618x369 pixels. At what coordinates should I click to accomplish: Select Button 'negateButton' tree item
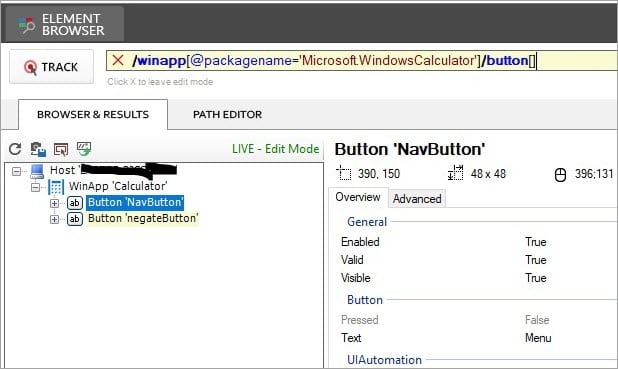coord(143,218)
